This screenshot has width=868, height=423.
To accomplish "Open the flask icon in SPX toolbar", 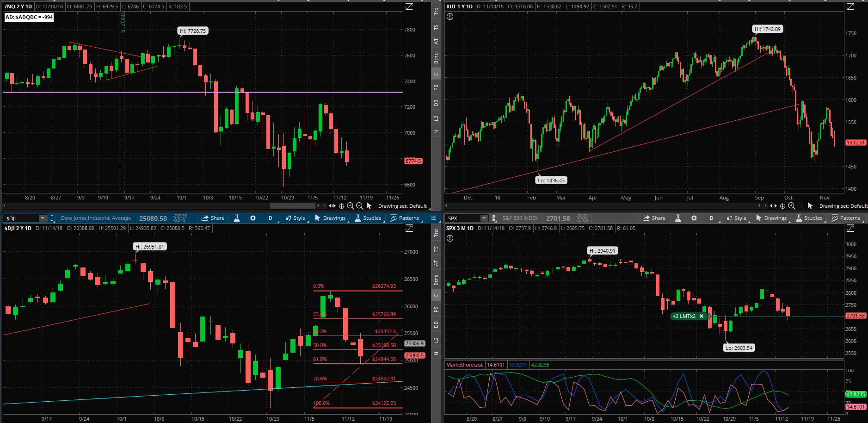I will pyautogui.click(x=678, y=218).
